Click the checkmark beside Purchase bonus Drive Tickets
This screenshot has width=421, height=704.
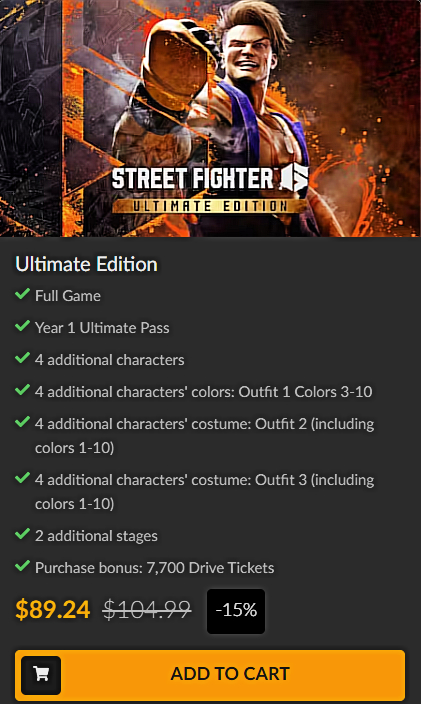click(22, 566)
